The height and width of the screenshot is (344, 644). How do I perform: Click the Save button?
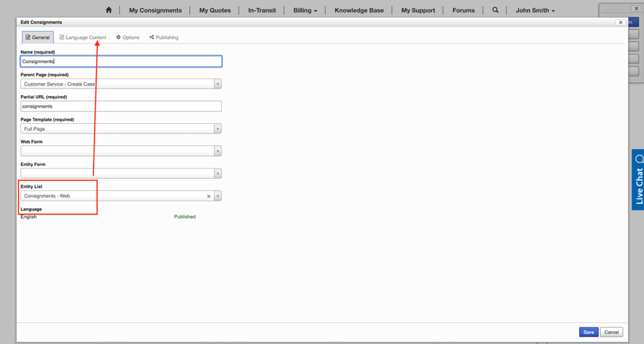coord(588,332)
